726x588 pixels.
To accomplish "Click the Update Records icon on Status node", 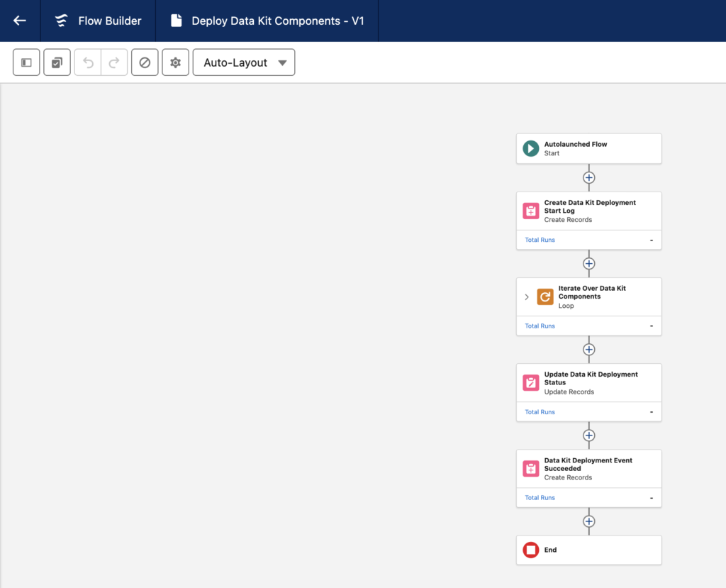I will pos(530,382).
